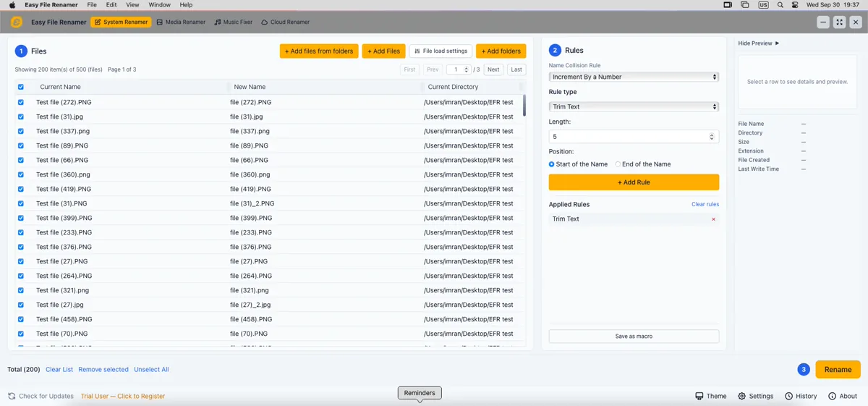Switch to the System Renamer tab

[x=121, y=22]
